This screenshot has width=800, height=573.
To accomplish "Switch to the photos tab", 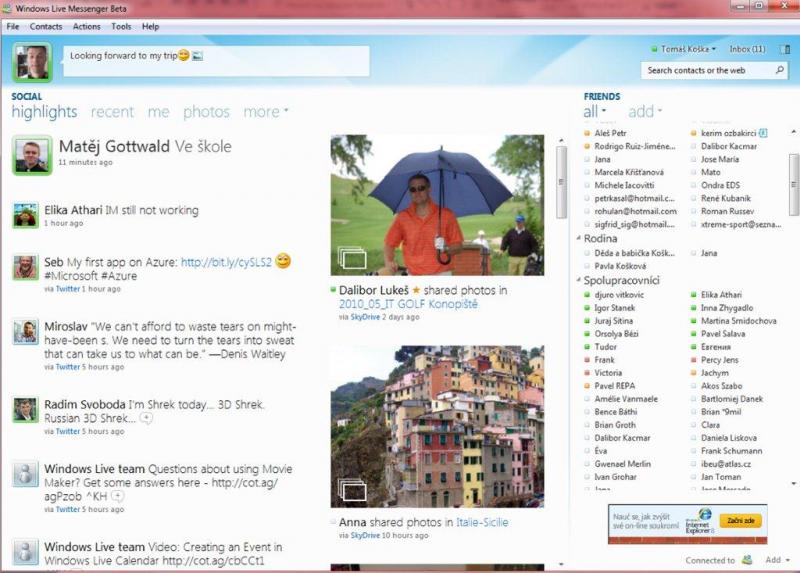I will pos(207,112).
